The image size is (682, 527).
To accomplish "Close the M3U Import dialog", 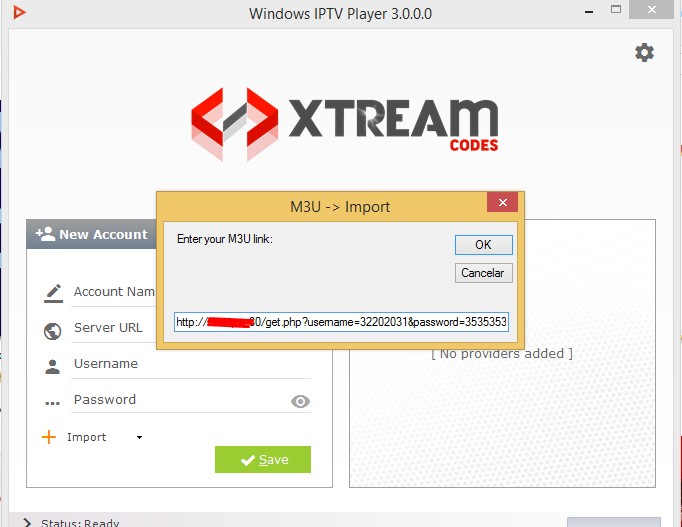I will 502,202.
